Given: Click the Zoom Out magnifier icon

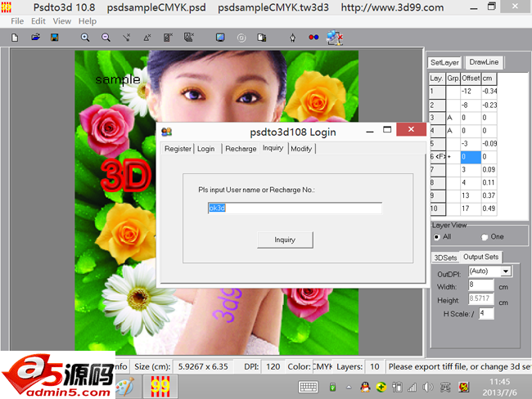Looking at the screenshot, I should tap(106, 38).
